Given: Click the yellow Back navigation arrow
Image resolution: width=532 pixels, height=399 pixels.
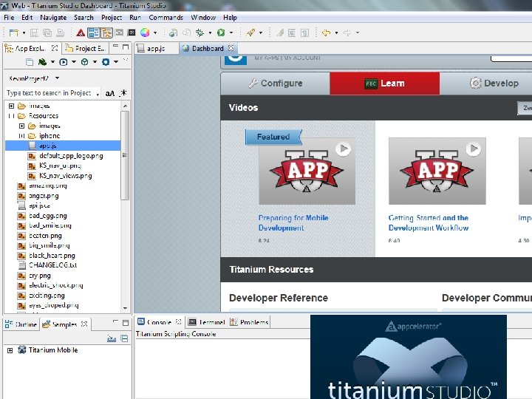Looking at the screenshot, I should pos(327,33).
